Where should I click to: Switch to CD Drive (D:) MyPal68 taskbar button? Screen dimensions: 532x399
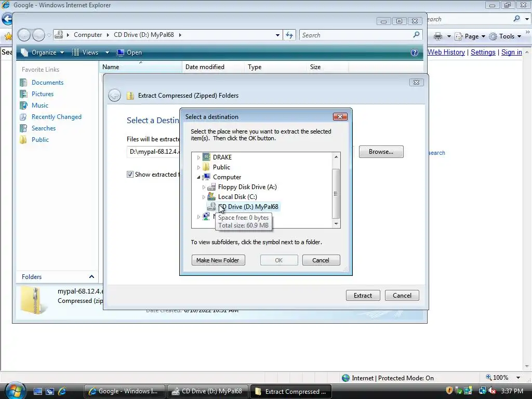[208, 391]
